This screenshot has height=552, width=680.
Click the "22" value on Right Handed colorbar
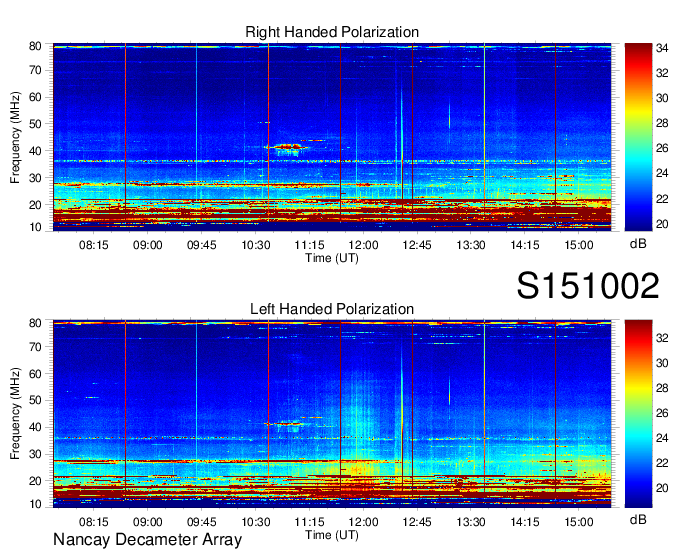[662, 199]
